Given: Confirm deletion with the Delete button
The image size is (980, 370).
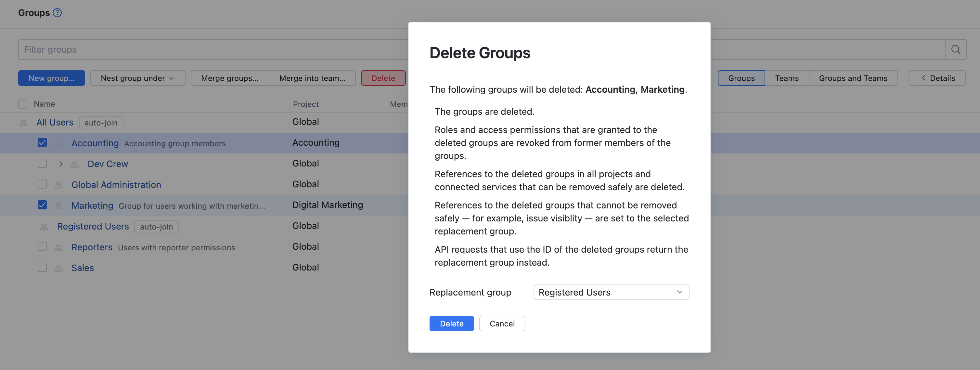Looking at the screenshot, I should (451, 323).
